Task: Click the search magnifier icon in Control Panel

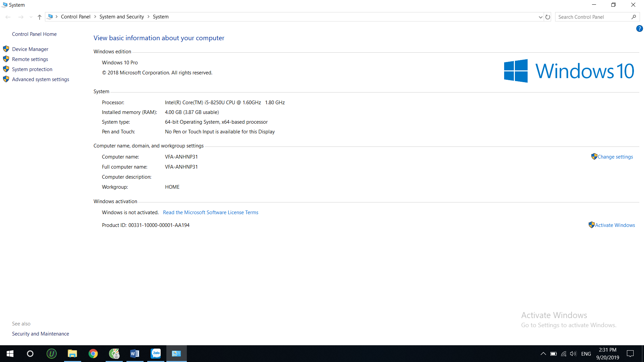Action: 634,17
